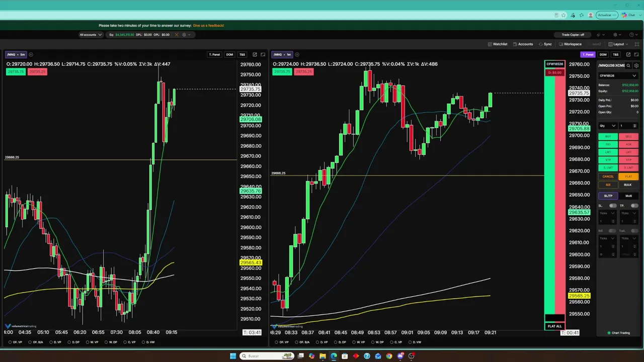Image resolution: width=644 pixels, height=362 pixels.
Task: Open the Ticks dropdown under TP.
Action: click(x=628, y=213)
